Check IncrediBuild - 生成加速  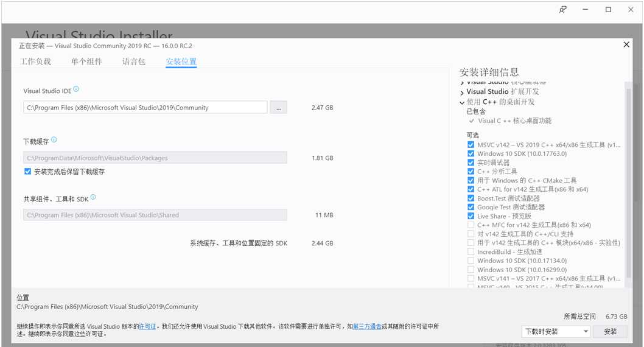point(471,252)
